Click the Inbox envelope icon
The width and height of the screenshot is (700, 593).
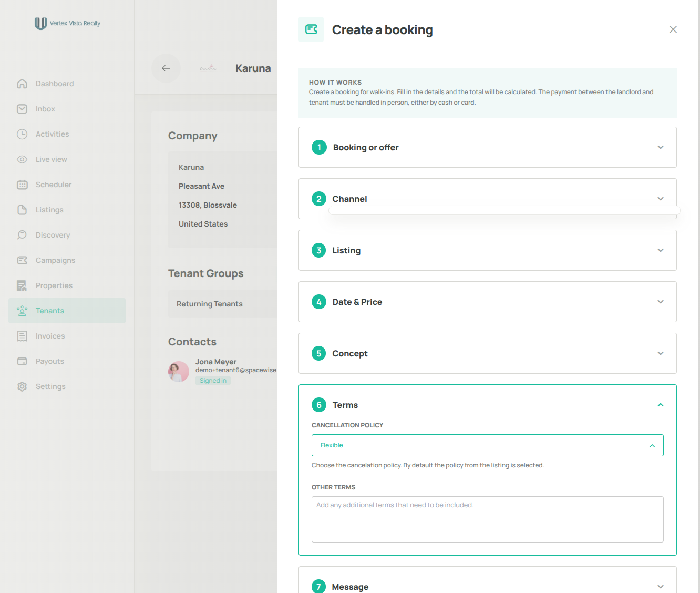22,109
